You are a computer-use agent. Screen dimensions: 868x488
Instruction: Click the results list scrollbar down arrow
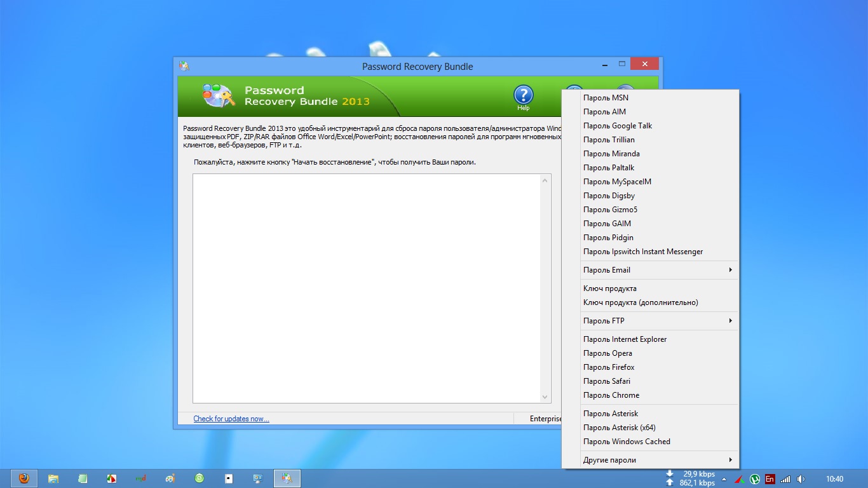point(545,397)
